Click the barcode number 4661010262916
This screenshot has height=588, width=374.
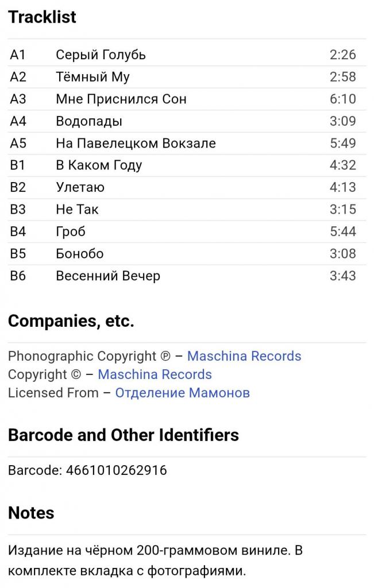(x=116, y=470)
